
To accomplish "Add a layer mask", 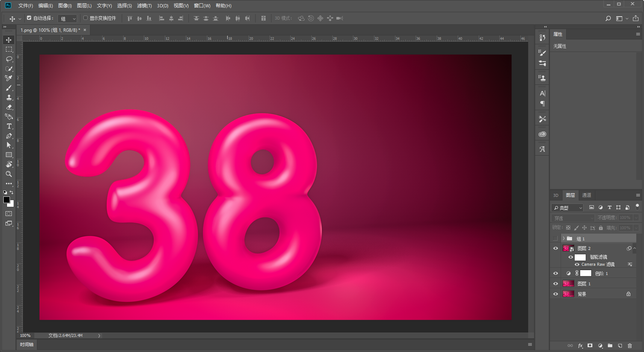I will tap(590, 346).
